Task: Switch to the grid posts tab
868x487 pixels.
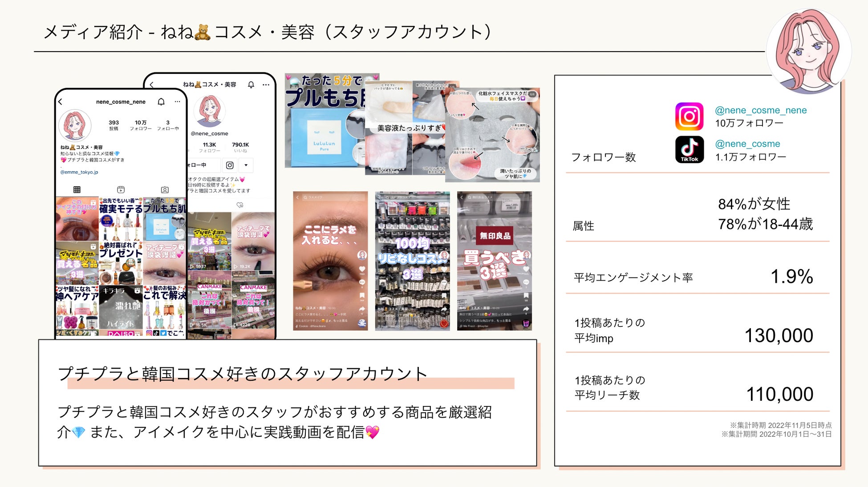Action: pos(77,190)
